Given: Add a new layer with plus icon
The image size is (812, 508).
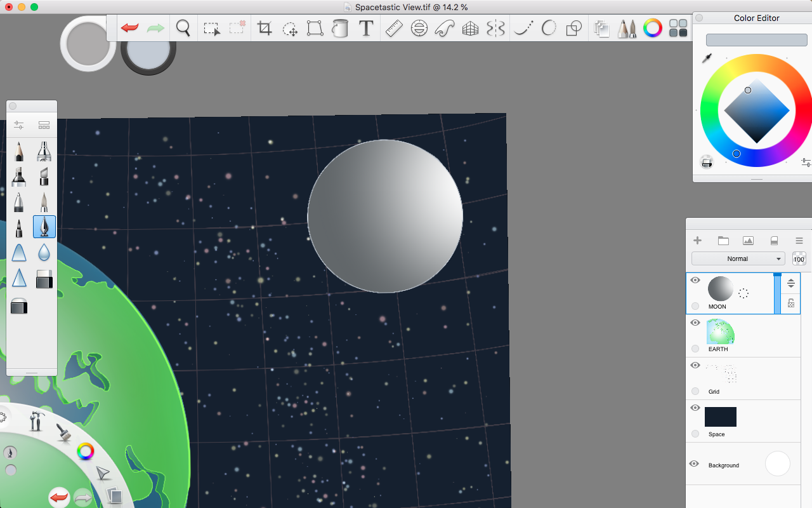Looking at the screenshot, I should point(697,241).
